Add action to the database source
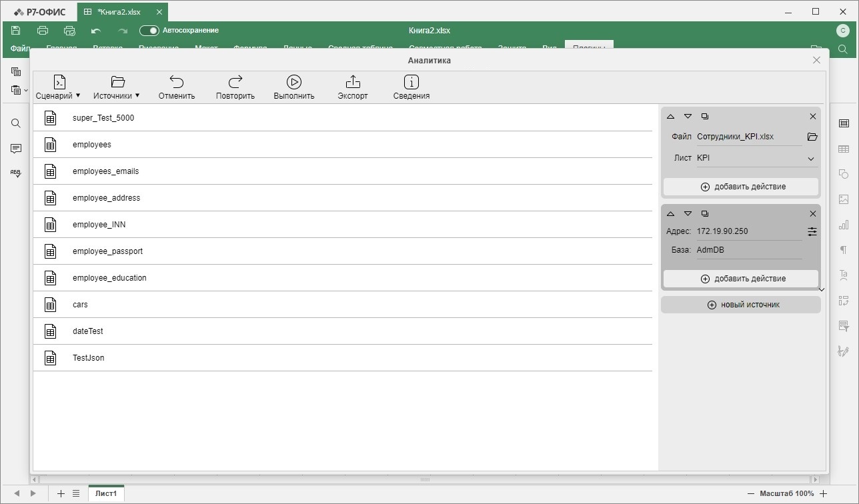 (x=741, y=279)
